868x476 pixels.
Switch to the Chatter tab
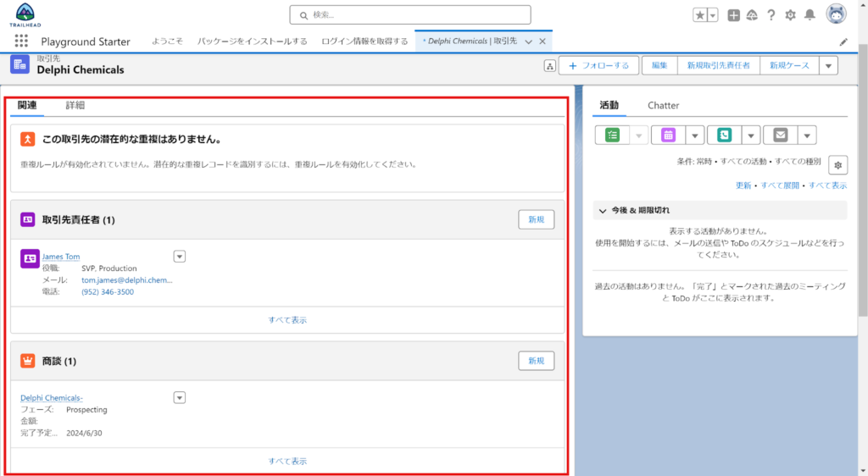(x=663, y=106)
